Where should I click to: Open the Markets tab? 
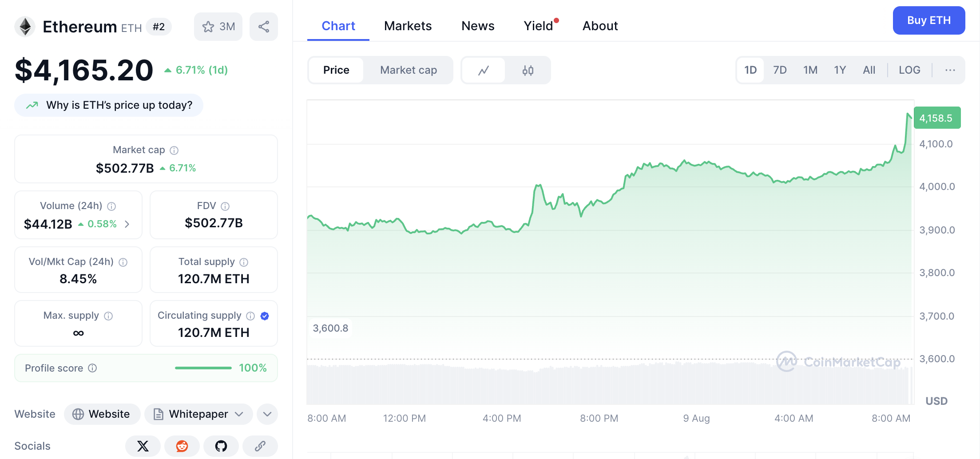[x=408, y=26]
